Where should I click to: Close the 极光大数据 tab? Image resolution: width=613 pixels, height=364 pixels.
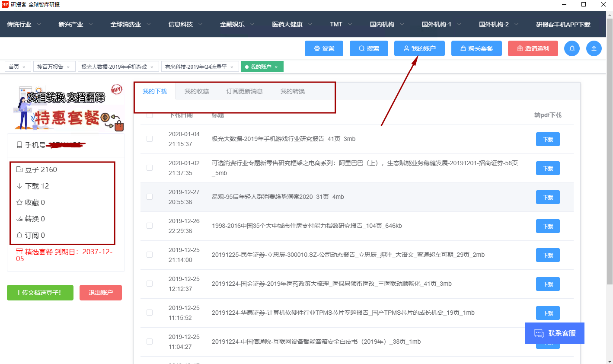(x=152, y=67)
